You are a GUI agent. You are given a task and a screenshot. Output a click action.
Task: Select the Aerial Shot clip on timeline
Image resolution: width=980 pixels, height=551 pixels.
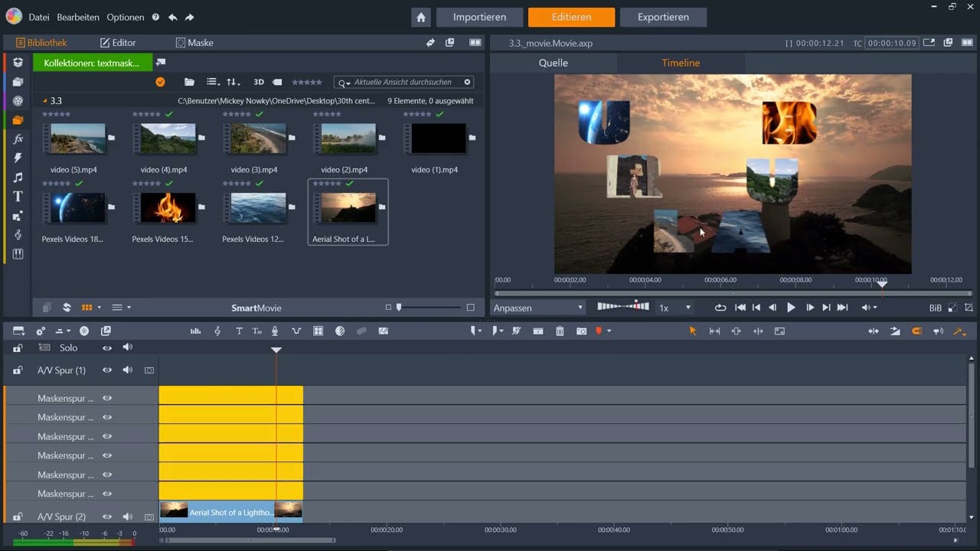(230, 510)
